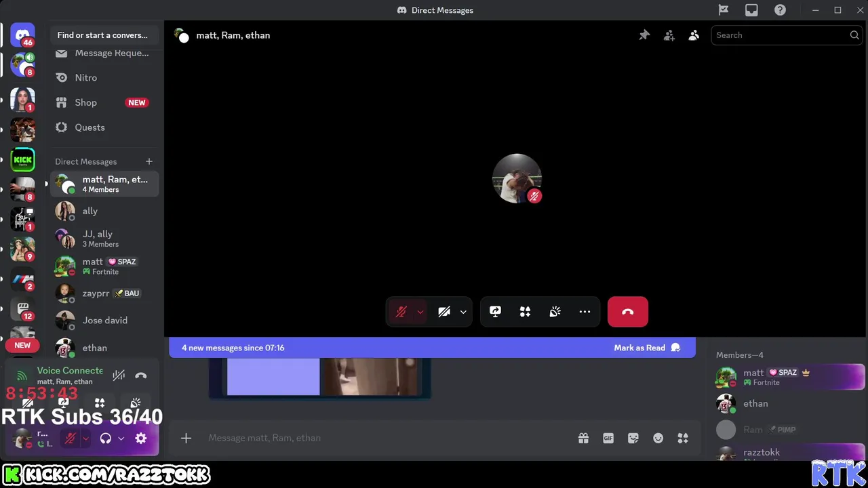Open pinned messages in the header
The image size is (868, 488).
(x=644, y=35)
